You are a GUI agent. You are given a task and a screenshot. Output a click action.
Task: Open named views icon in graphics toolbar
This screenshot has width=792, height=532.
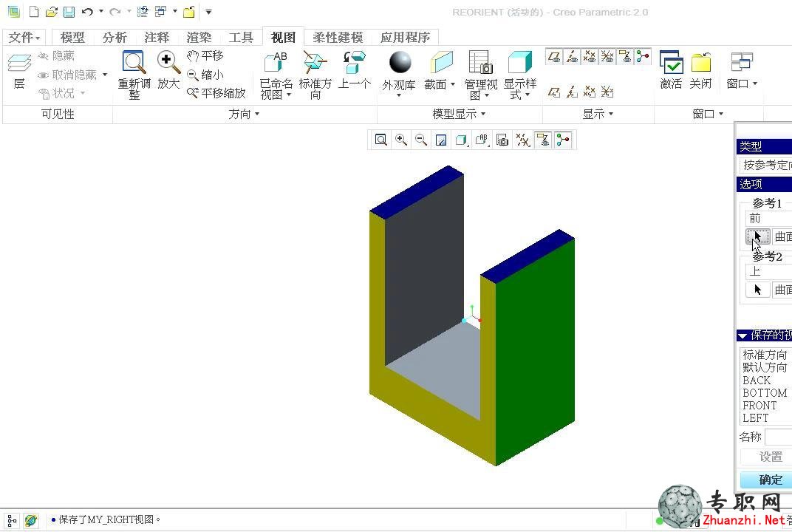pyautogui.click(x=482, y=140)
